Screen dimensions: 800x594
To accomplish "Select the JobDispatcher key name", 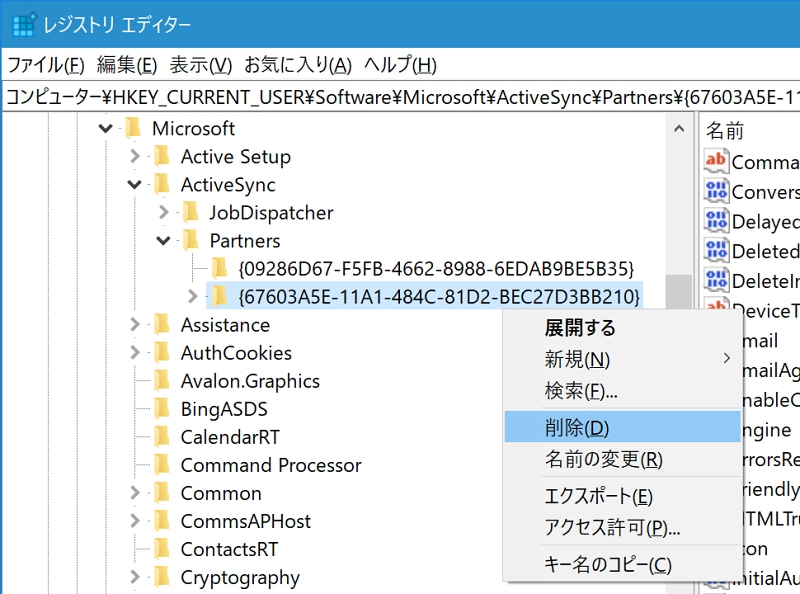I will 271,212.
